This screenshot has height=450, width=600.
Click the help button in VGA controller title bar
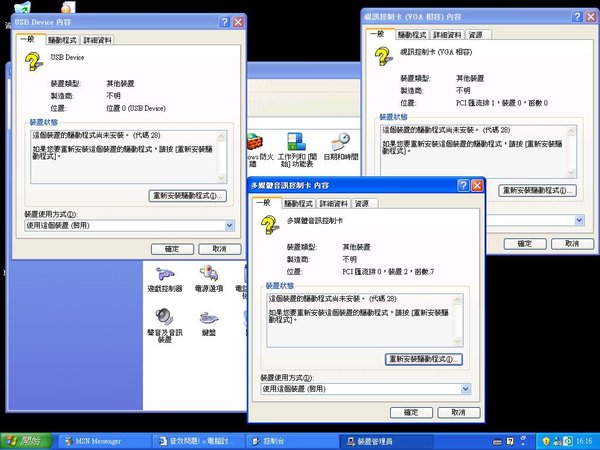pyautogui.click(x=577, y=16)
